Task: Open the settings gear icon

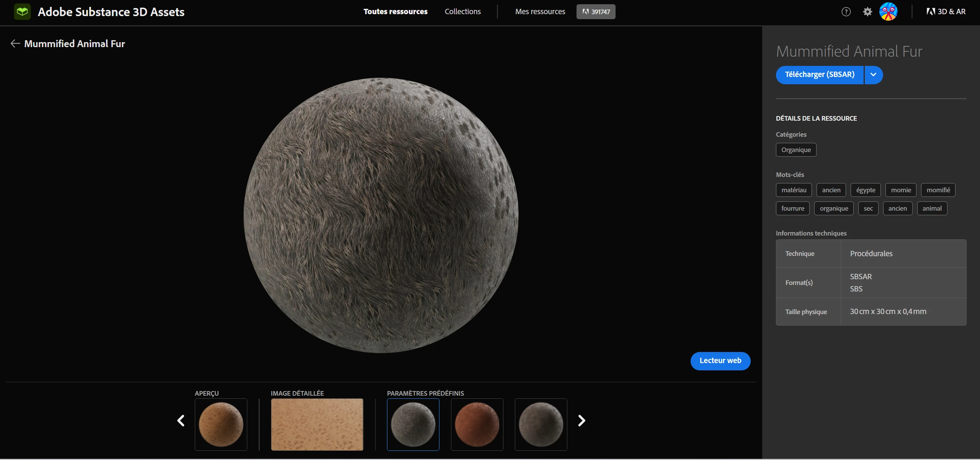Action: [x=867, y=12]
